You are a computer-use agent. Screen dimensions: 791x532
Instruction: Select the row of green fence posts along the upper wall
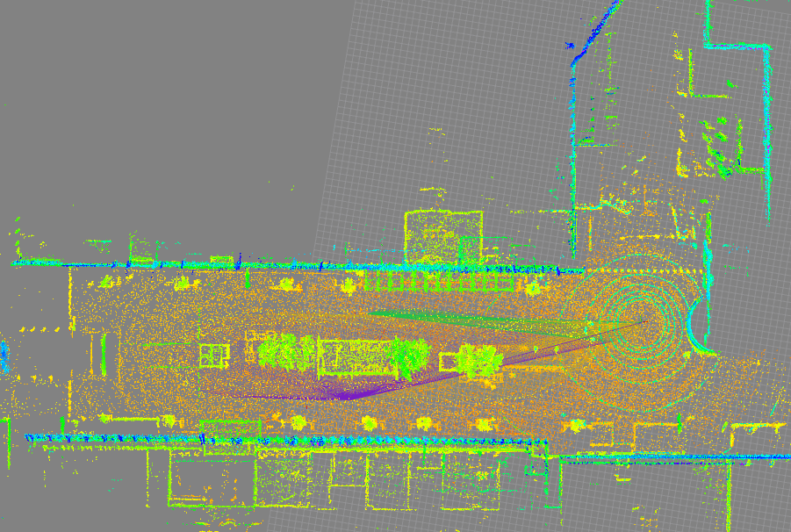[440, 283]
